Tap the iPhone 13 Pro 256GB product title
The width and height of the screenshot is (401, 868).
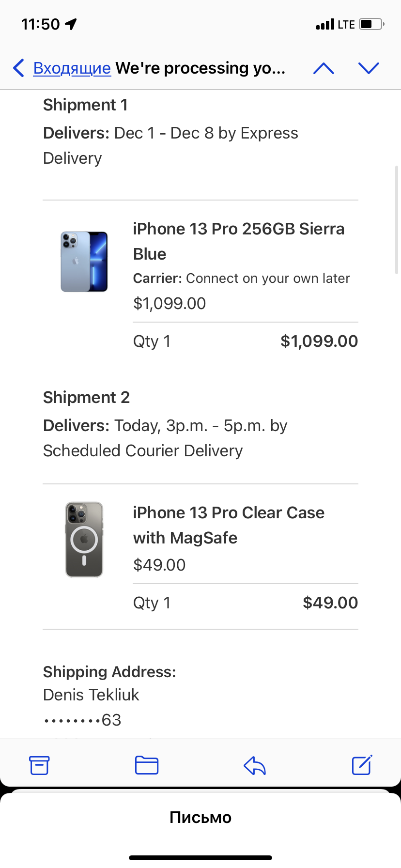(238, 241)
